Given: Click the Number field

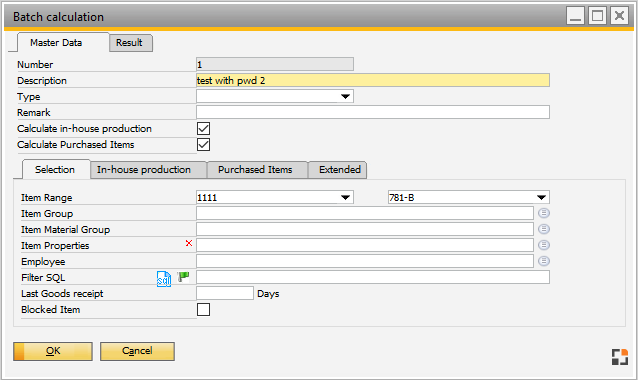Looking at the screenshot, I should [275, 64].
